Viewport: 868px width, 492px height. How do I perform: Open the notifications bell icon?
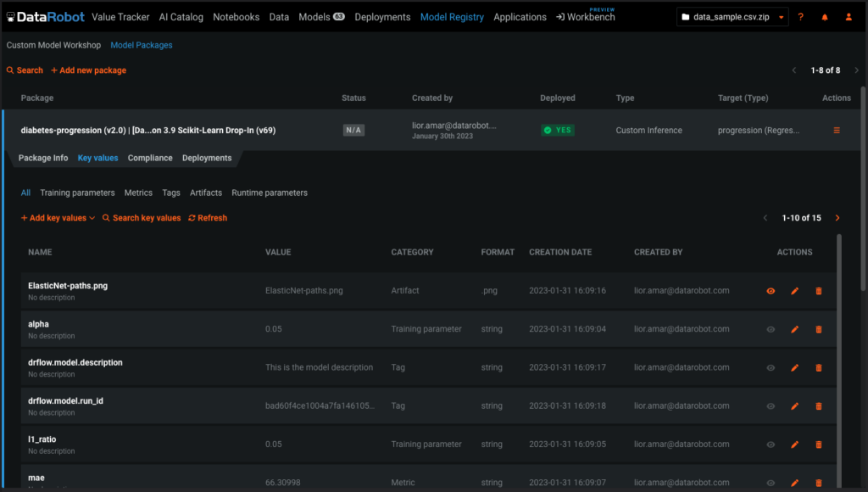point(824,17)
